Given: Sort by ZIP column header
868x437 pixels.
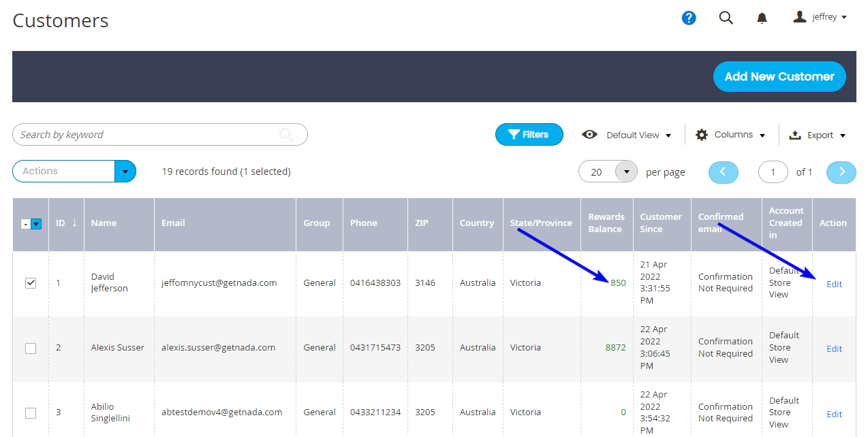Looking at the screenshot, I should point(421,223).
